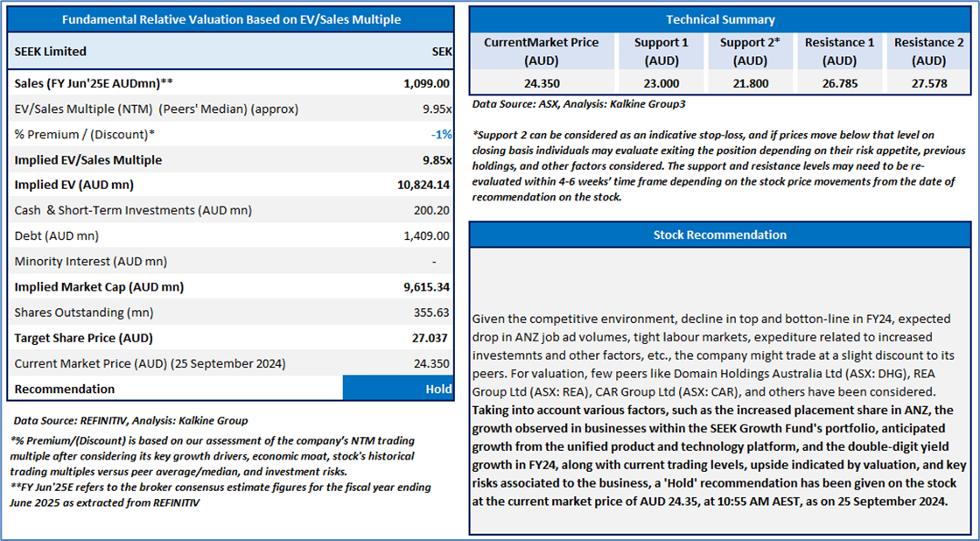
Task: Click 'Data Source: REFINITIV, Analysis: Kalkine Group' note
Action: (x=130, y=420)
